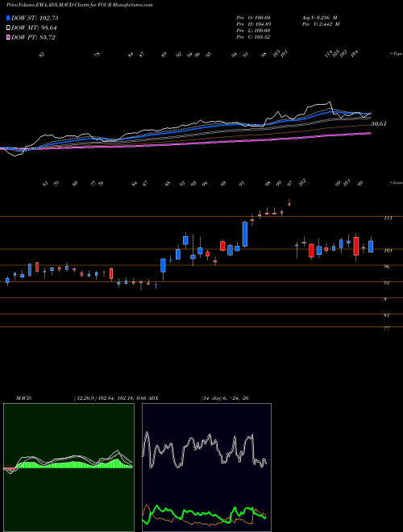Viewport: 403px width, 532px height.
Task: Click the Pre L: 100.09 value
Action: [253, 31]
